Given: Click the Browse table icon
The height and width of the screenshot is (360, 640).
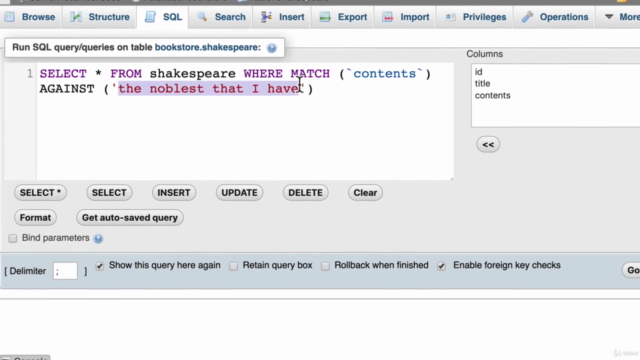Looking at the screenshot, I should pos(10,17).
